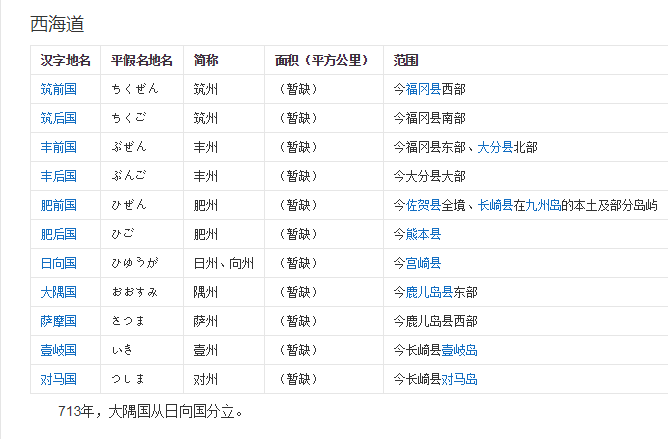The height and width of the screenshot is (439, 668).
Task: Open the 熊本县 link
Action: (x=423, y=234)
